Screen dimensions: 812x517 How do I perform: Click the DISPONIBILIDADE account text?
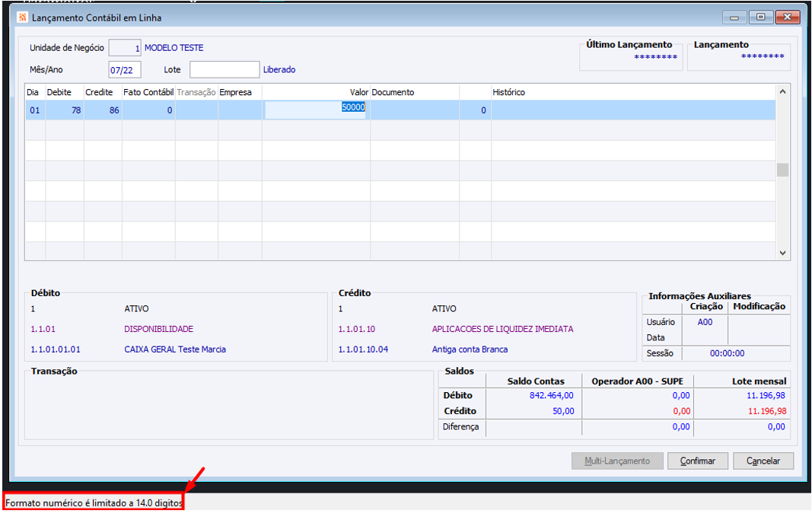[158, 329]
